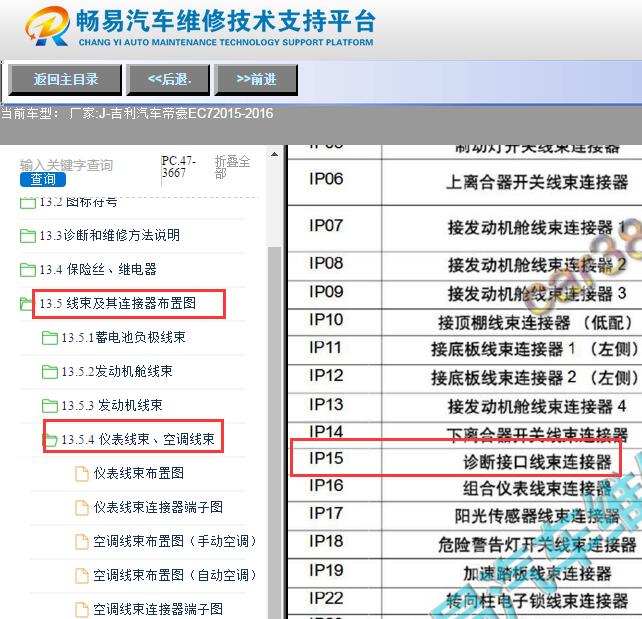This screenshot has height=619, width=642.
Task: Collapse the open folder icon of 13.5 线束及其连接器布置图
Action: 26,303
